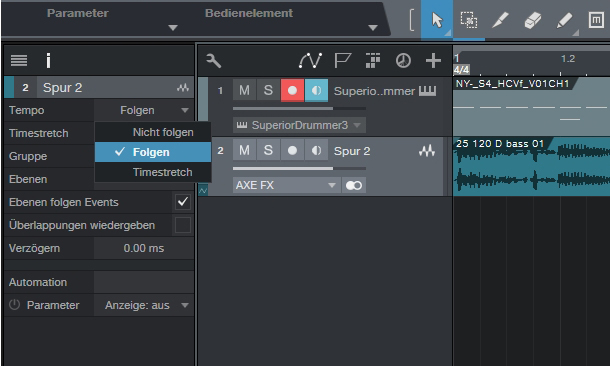Select the Range tool
610x366 pixels.
point(469,19)
